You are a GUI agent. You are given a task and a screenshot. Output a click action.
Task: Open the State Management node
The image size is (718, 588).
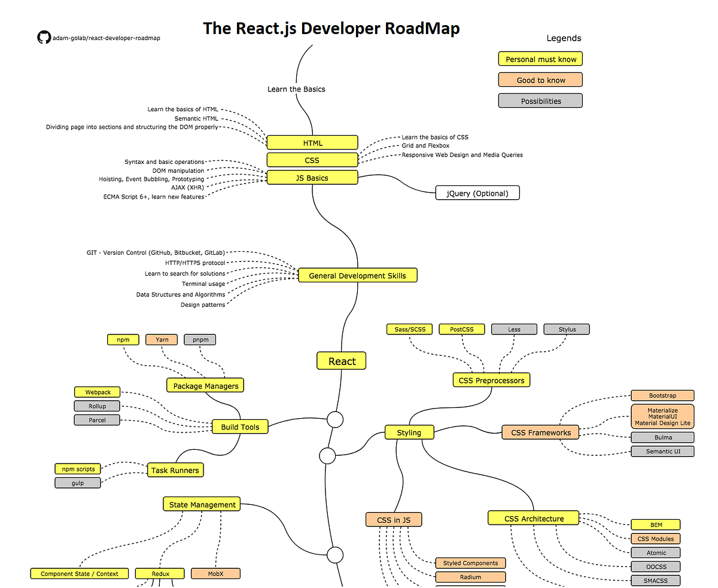click(x=201, y=504)
